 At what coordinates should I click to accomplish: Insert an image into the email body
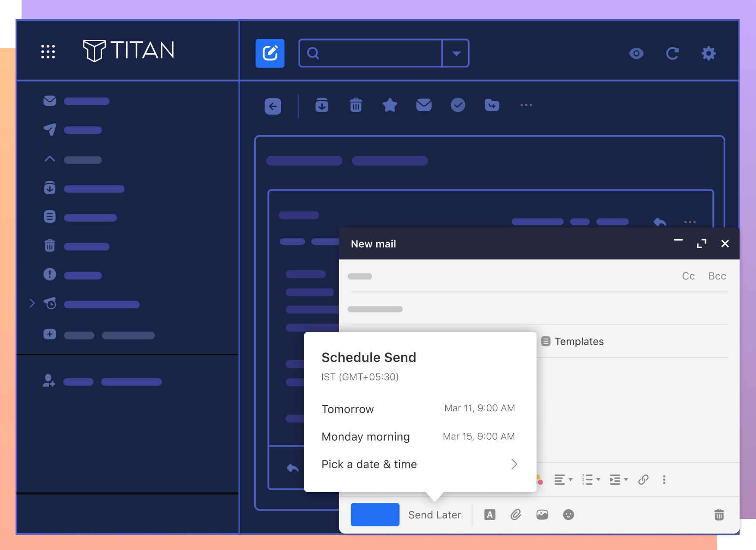[x=542, y=515]
